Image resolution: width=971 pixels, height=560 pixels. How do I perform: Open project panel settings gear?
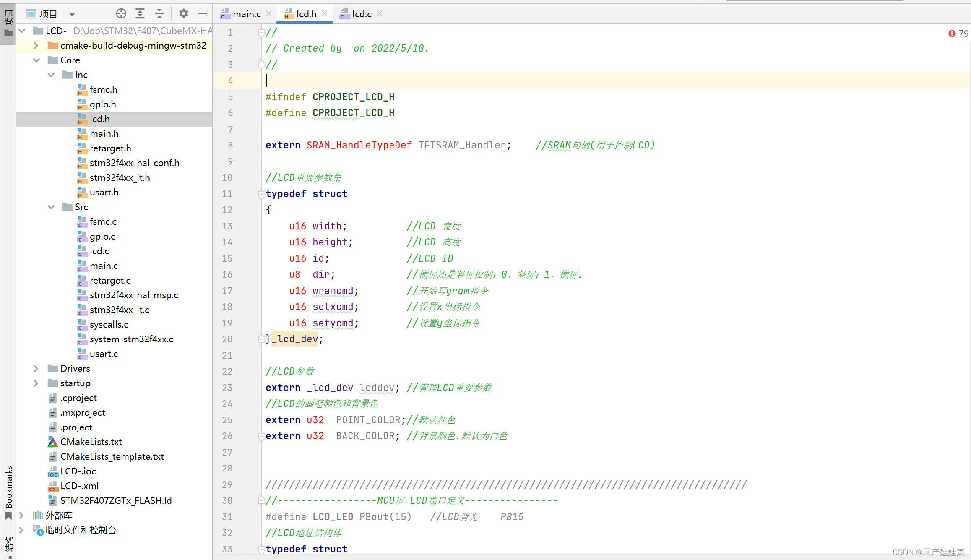[183, 14]
